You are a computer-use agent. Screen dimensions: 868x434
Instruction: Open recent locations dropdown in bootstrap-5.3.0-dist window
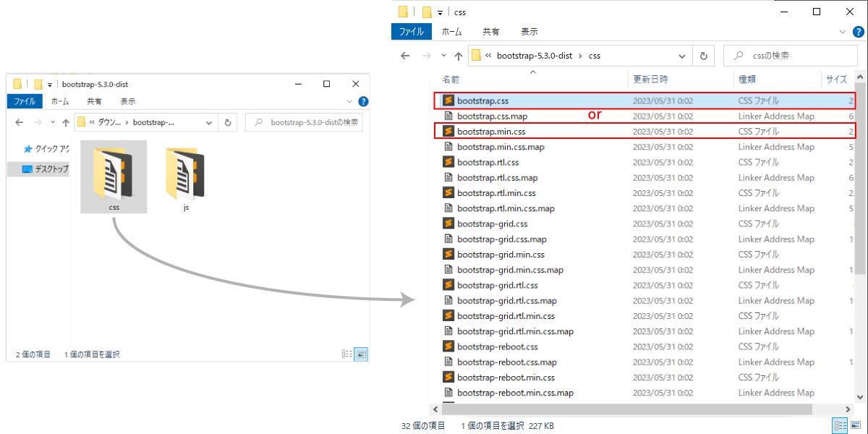click(x=51, y=123)
